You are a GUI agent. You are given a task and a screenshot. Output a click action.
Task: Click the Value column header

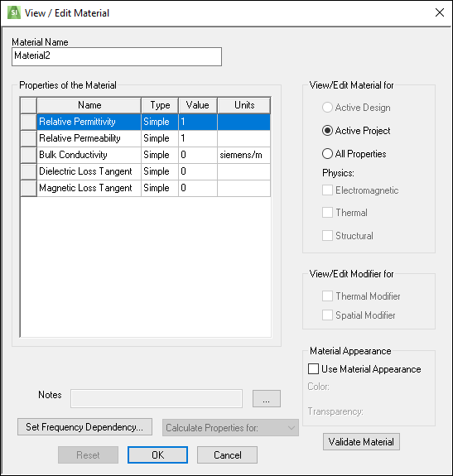click(198, 105)
